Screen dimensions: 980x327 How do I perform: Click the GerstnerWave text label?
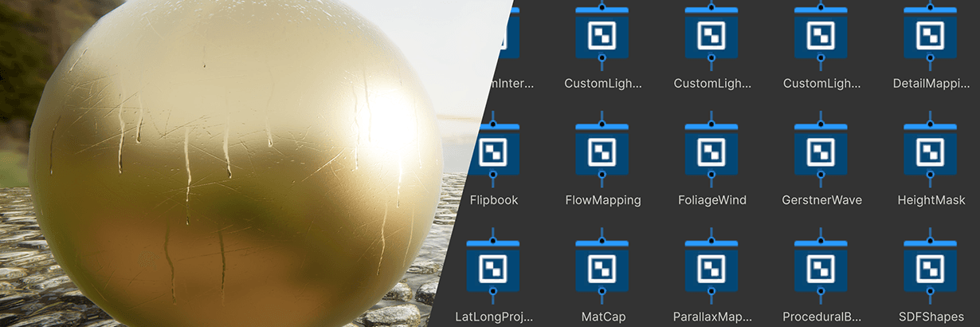point(821,200)
